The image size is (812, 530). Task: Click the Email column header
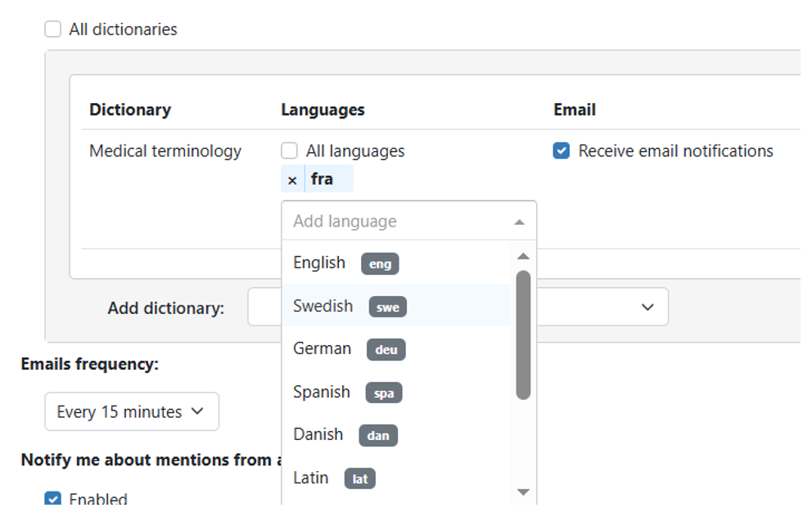coord(575,110)
